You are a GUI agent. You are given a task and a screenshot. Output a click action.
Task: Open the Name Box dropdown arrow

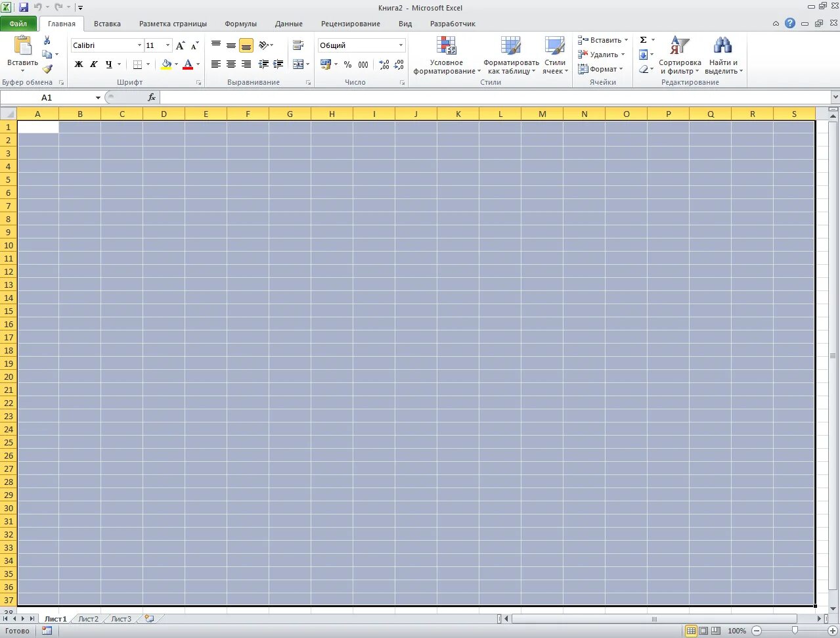pos(98,97)
